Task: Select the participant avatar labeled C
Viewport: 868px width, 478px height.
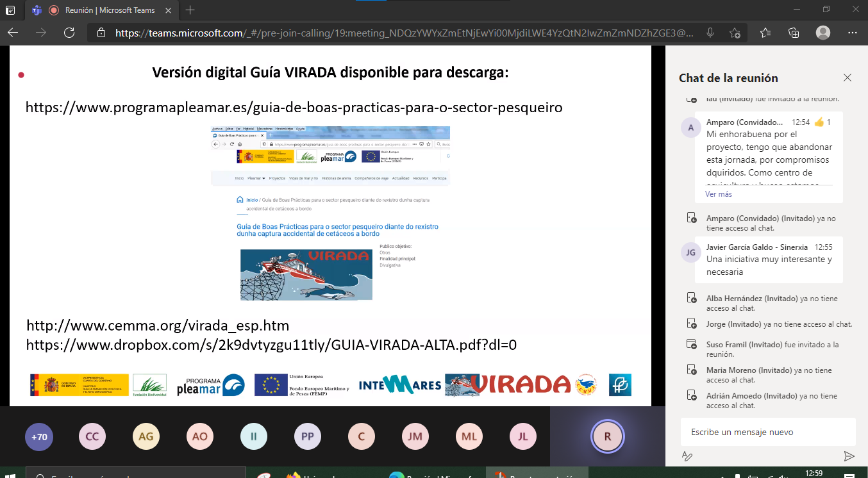Action: pyautogui.click(x=362, y=437)
